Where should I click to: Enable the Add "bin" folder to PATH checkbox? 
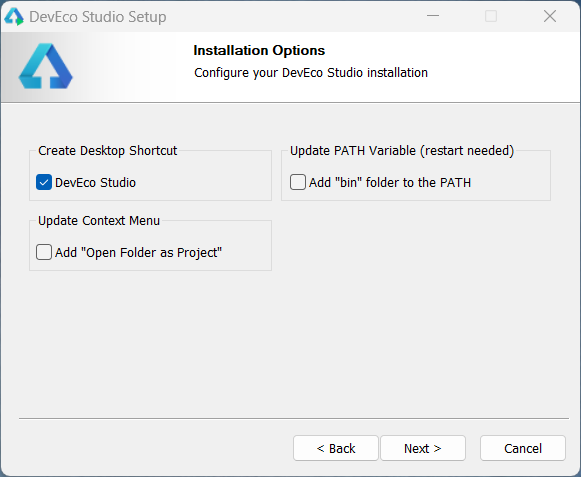tap(298, 182)
